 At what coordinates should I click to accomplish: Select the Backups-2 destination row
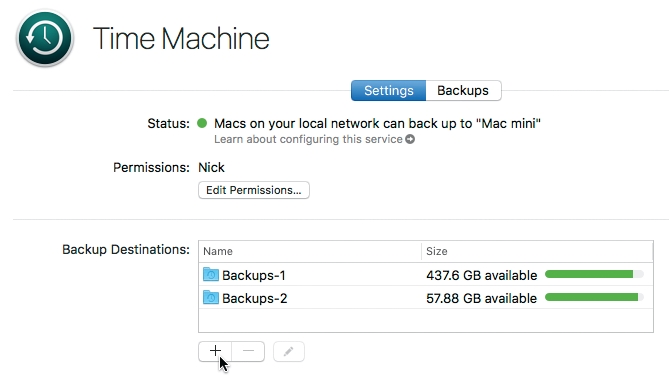[x=426, y=297]
